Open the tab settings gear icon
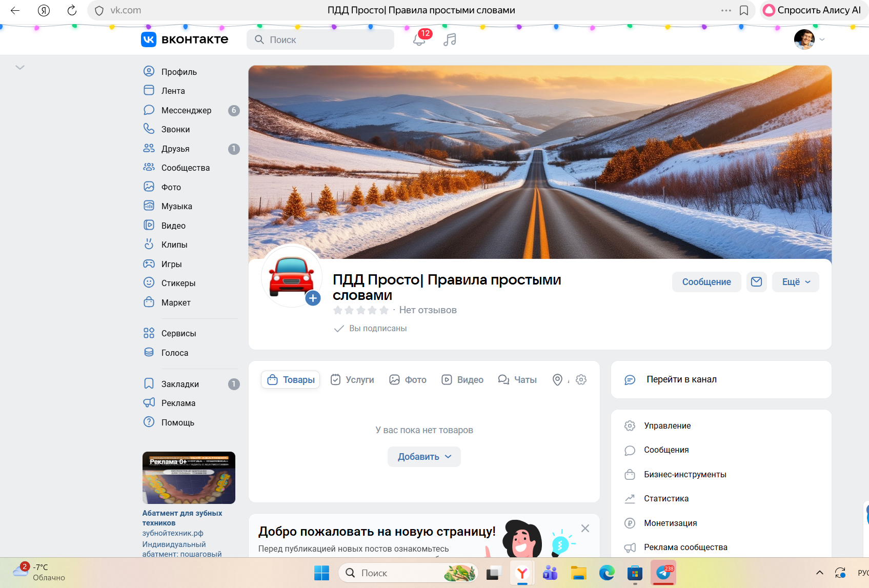The image size is (869, 588). (581, 380)
